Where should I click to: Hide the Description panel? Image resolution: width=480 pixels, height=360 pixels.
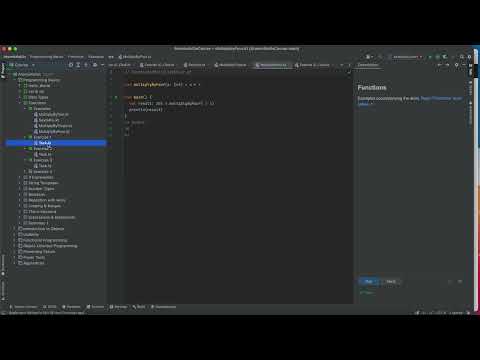point(464,65)
